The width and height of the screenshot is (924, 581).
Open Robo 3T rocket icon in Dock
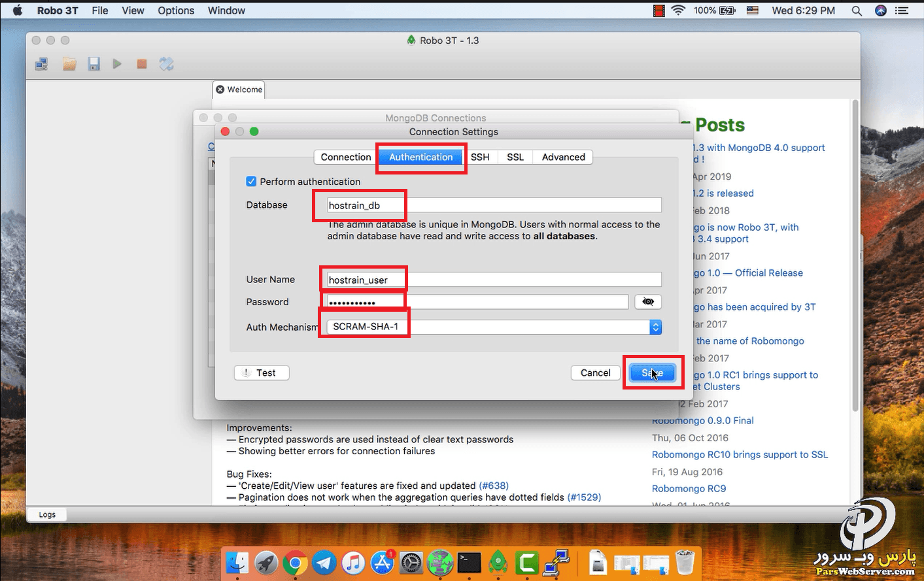[x=498, y=562]
